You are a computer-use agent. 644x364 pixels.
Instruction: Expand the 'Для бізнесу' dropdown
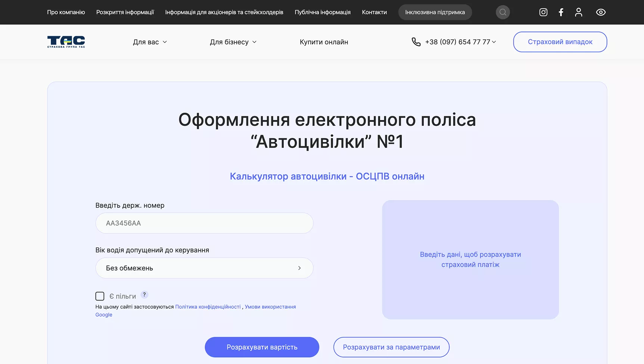pyautogui.click(x=233, y=42)
